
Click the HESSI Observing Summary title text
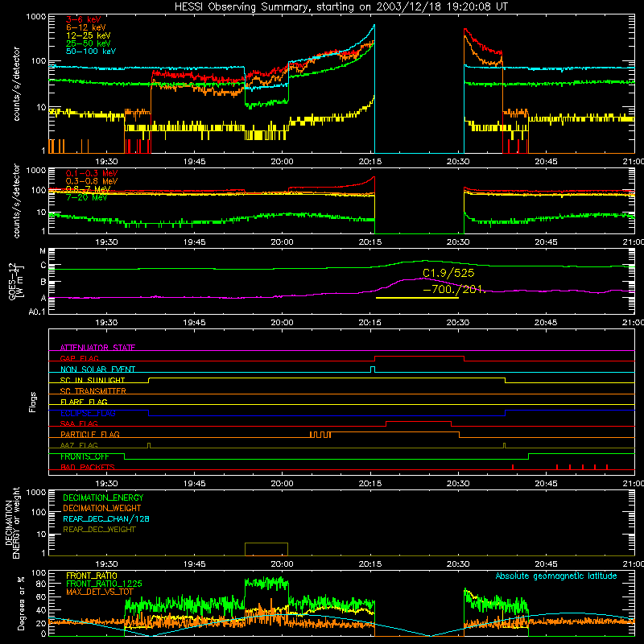point(341,7)
